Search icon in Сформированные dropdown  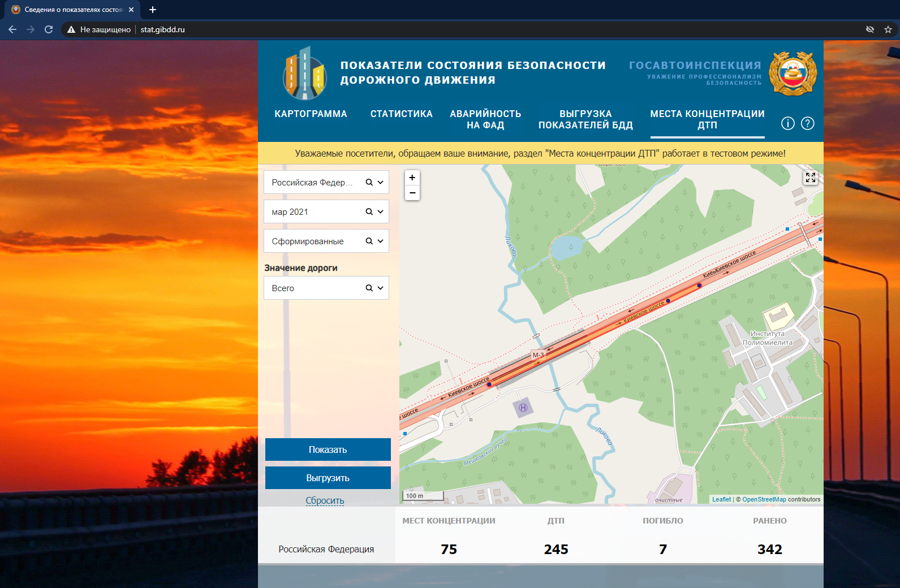point(369,241)
